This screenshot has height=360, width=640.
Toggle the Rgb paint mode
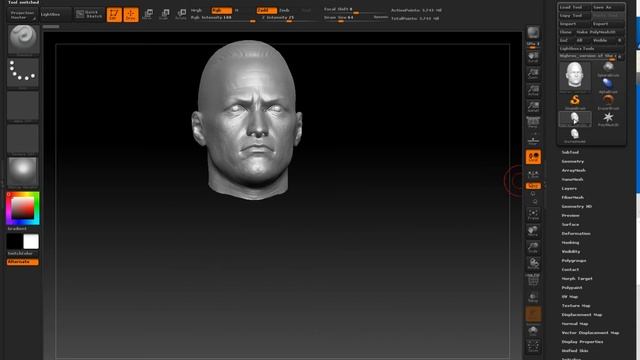click(x=221, y=10)
